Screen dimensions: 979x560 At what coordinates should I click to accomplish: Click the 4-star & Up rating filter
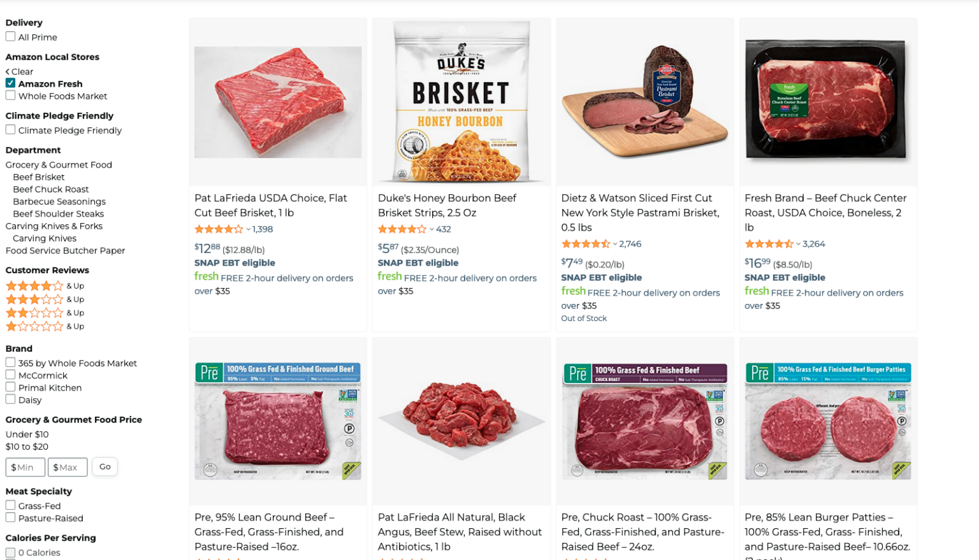coord(35,285)
